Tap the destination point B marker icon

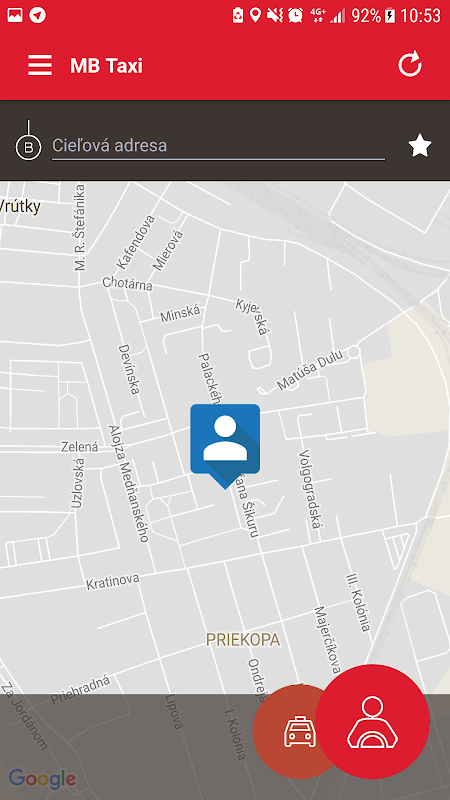(29, 147)
